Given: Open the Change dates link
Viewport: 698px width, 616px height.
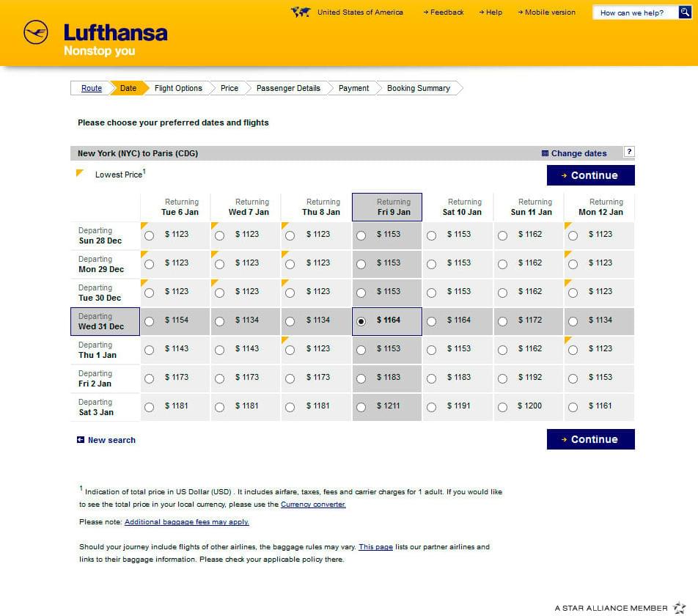Looking at the screenshot, I should click(578, 153).
